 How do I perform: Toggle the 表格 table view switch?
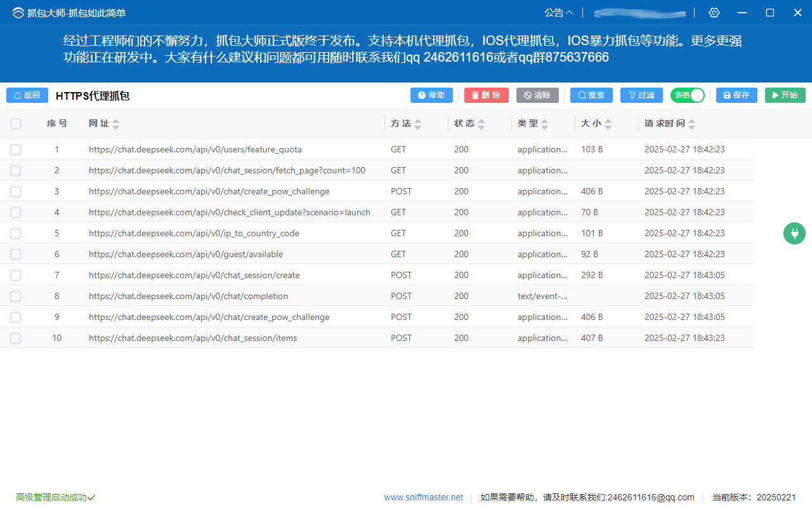coord(688,95)
